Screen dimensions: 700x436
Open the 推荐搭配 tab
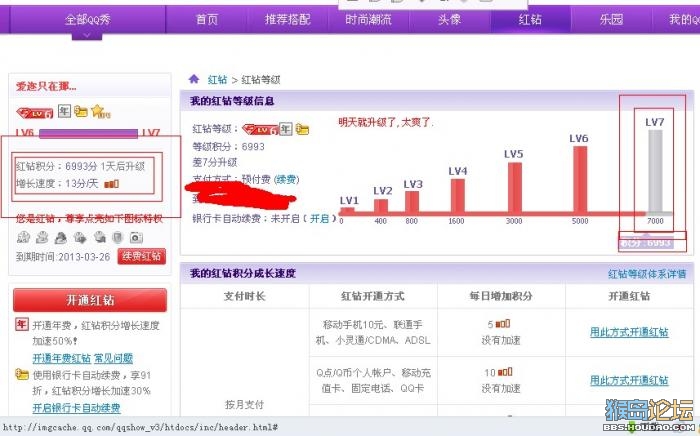288,19
